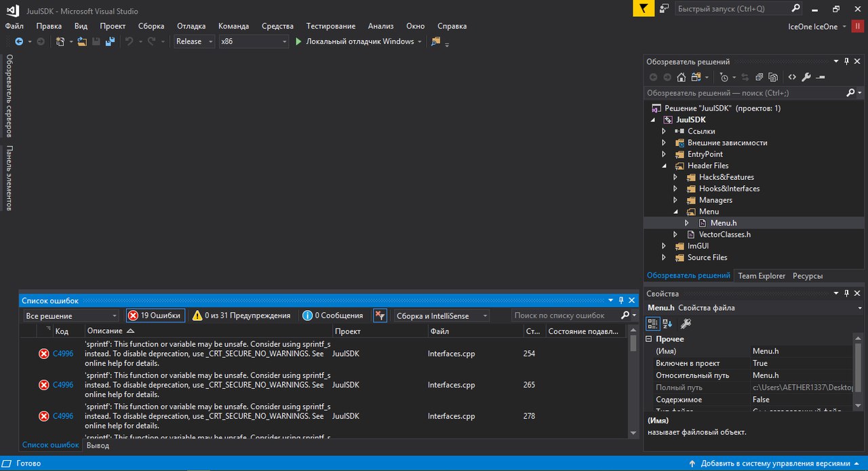Click the Home icon in Solution Explorer toolbar
The image size is (868, 471).
tap(682, 77)
